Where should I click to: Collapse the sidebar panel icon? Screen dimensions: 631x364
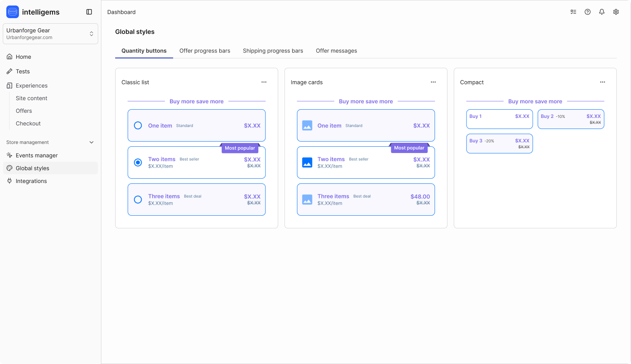(89, 12)
